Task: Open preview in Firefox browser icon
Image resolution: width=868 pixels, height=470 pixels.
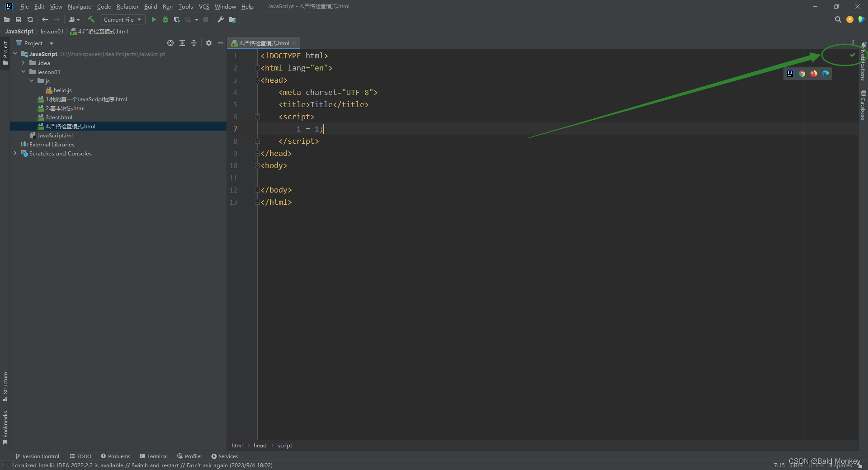Action: tap(814, 74)
